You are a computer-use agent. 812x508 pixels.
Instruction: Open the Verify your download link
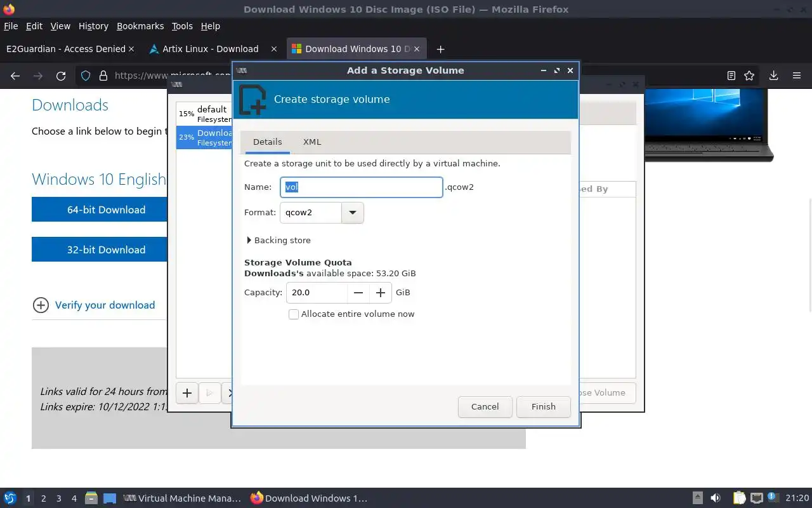(x=105, y=305)
